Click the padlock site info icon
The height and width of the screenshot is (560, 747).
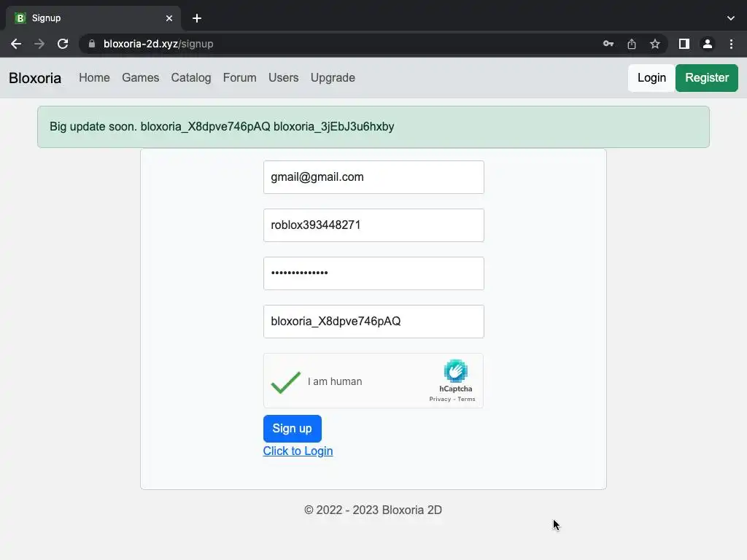click(x=92, y=44)
